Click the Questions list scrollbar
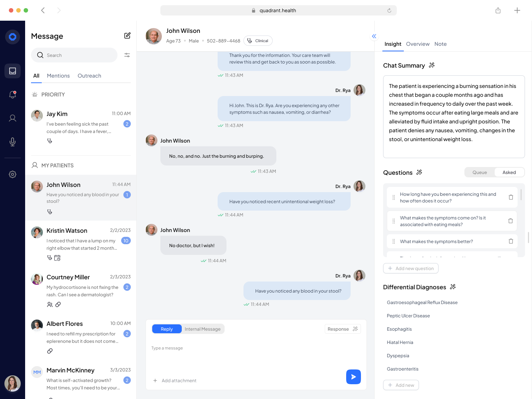Image resolution: width=532 pixels, height=399 pixels. pos(521,194)
